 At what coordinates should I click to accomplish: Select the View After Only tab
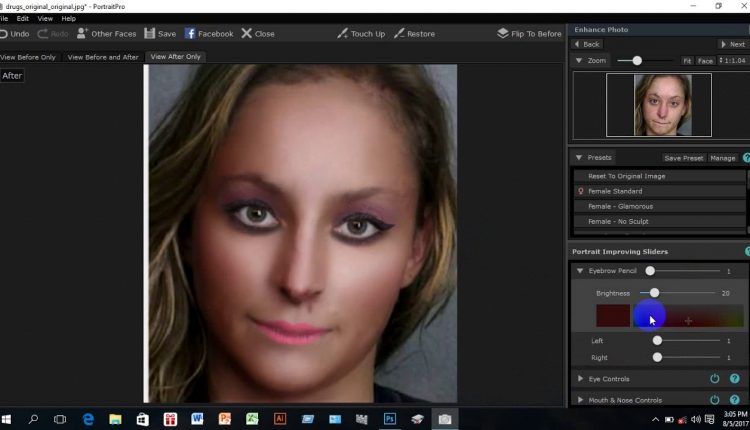pos(176,56)
